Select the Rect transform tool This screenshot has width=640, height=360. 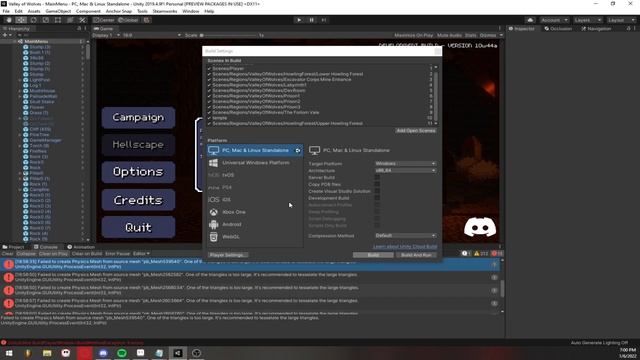(58, 20)
